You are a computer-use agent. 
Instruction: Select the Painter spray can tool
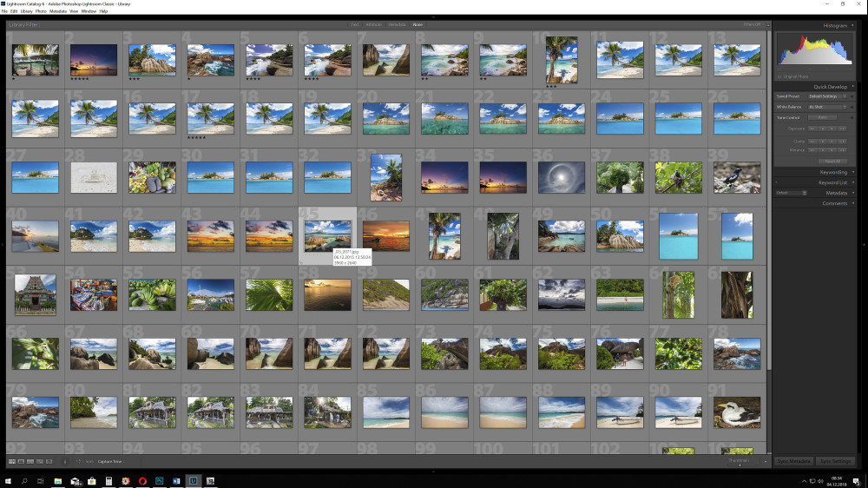[x=65, y=461]
